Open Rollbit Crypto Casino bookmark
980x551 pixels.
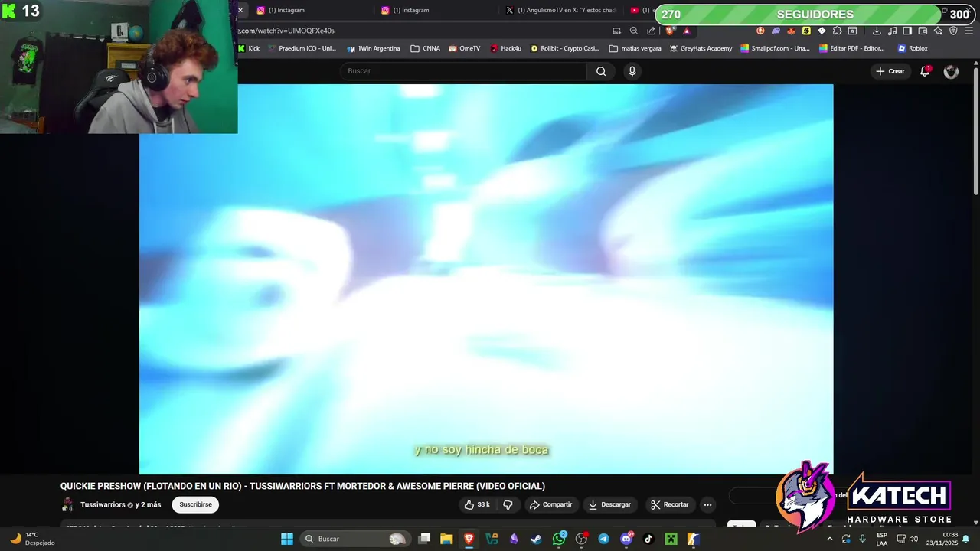(565, 48)
